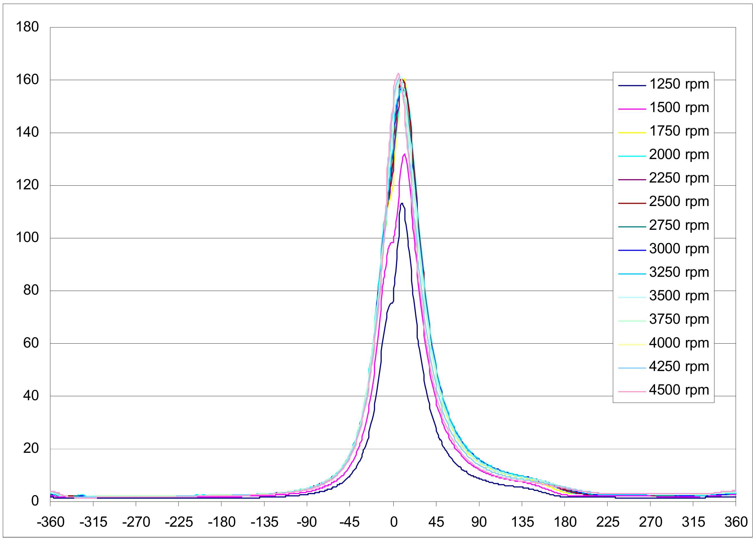Select the 4500 rpm pink legend line

[x=632, y=392]
